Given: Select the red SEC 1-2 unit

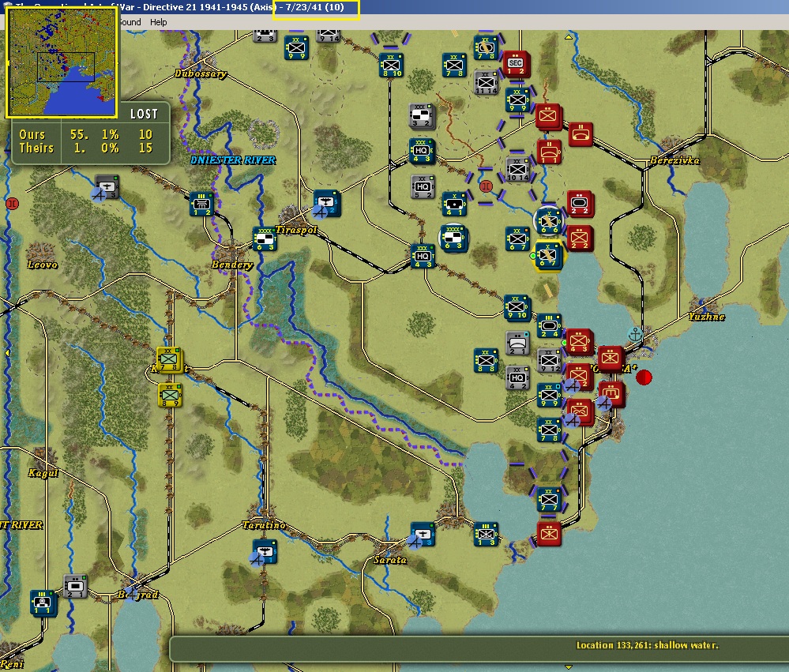Looking at the screenshot, I should [x=516, y=65].
